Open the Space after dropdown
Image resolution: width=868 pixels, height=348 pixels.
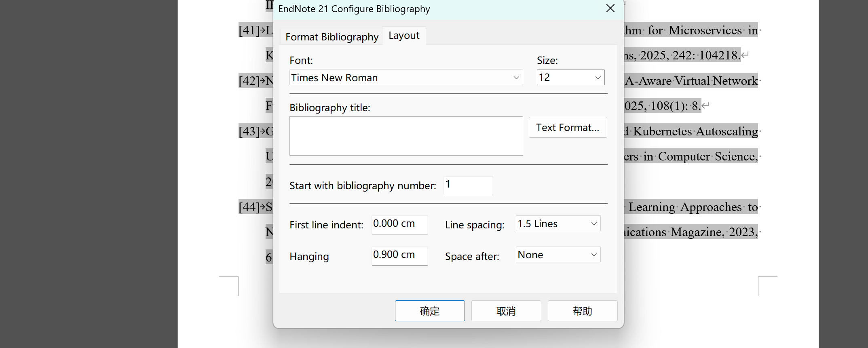[558, 255]
